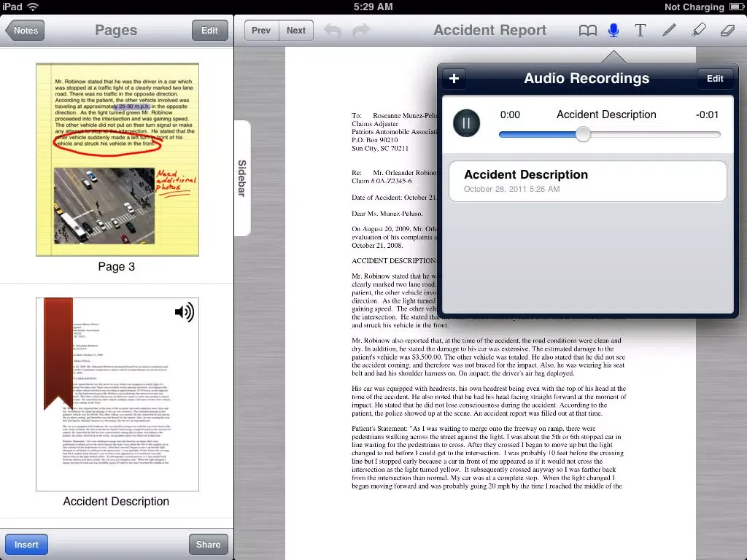
Task: Click the status bar clock 5:29 AM
Action: [373, 7]
